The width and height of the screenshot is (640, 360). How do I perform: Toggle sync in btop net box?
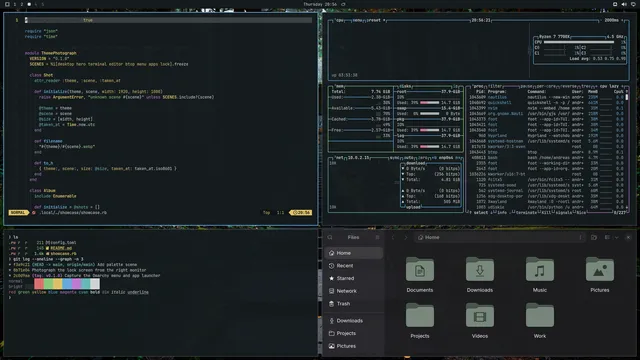(394, 158)
